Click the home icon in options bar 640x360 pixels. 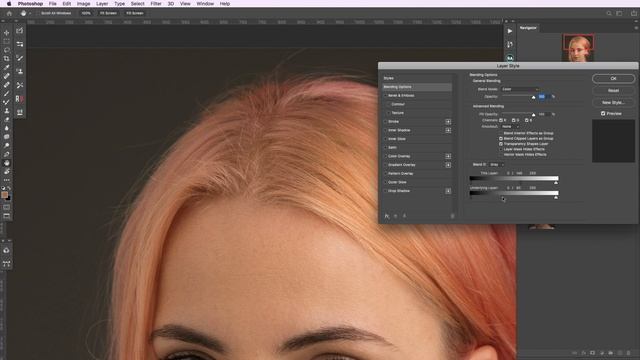click(x=9, y=13)
